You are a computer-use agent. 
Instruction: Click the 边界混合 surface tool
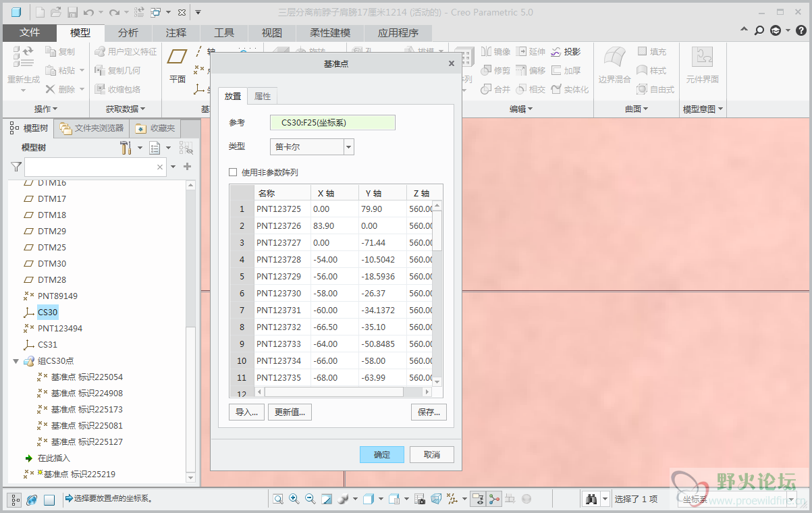click(x=614, y=65)
